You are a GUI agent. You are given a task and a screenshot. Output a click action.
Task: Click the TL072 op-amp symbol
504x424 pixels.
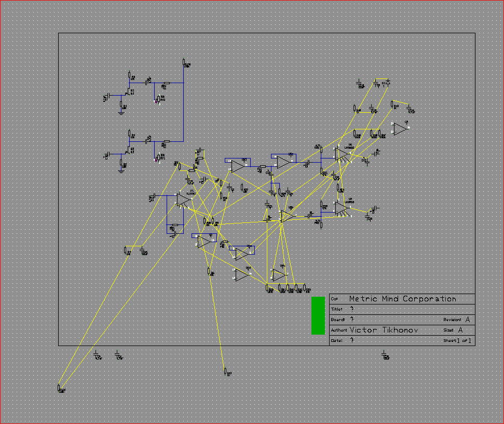coord(183,200)
